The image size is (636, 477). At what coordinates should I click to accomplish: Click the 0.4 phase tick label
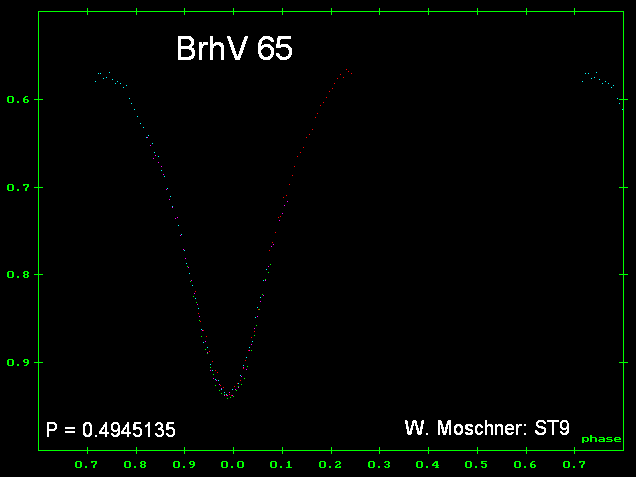[428, 465]
